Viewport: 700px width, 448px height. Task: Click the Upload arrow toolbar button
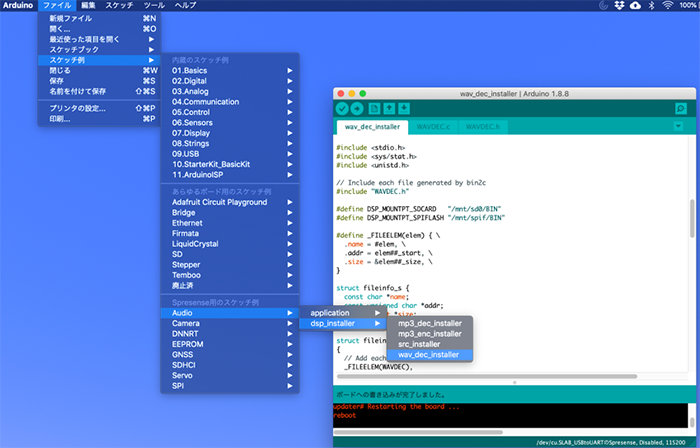(x=357, y=108)
